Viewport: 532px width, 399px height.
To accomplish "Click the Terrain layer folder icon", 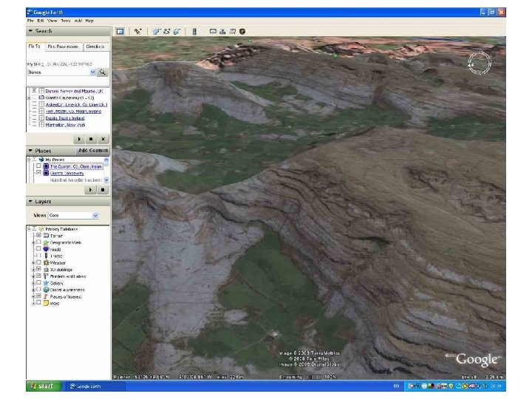I will 47,236.
